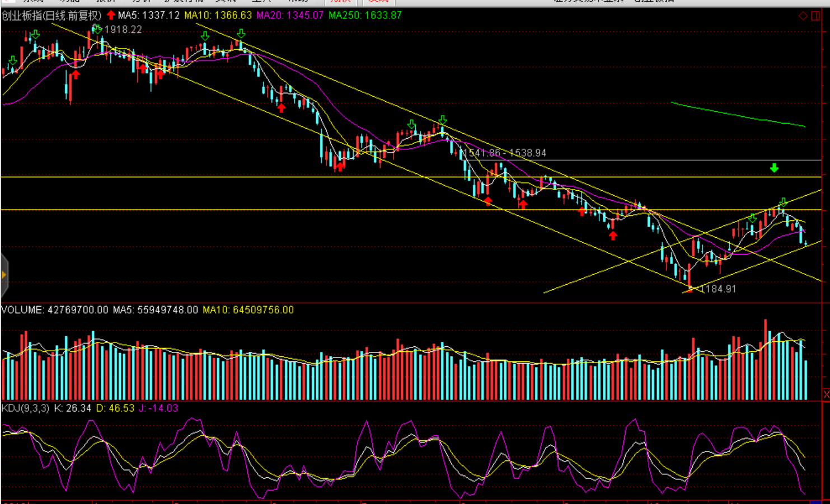Close the volume panel using red X
Screen dimensions: 830x504
coord(826,395)
